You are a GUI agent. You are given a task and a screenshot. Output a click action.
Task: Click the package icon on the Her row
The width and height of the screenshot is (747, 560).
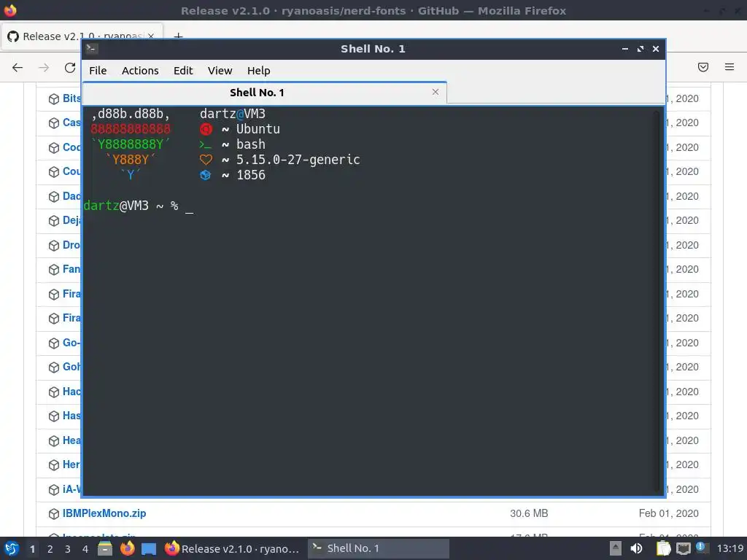(54, 464)
